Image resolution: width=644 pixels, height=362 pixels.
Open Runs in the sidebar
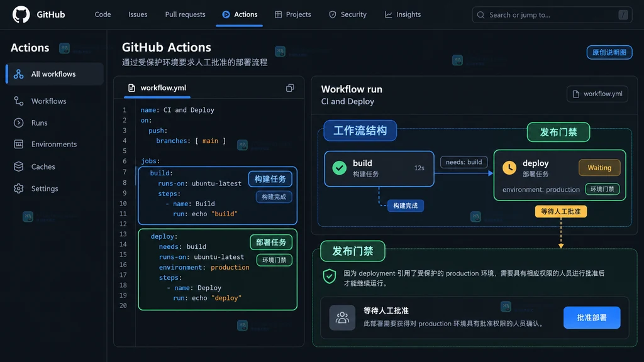click(x=40, y=123)
